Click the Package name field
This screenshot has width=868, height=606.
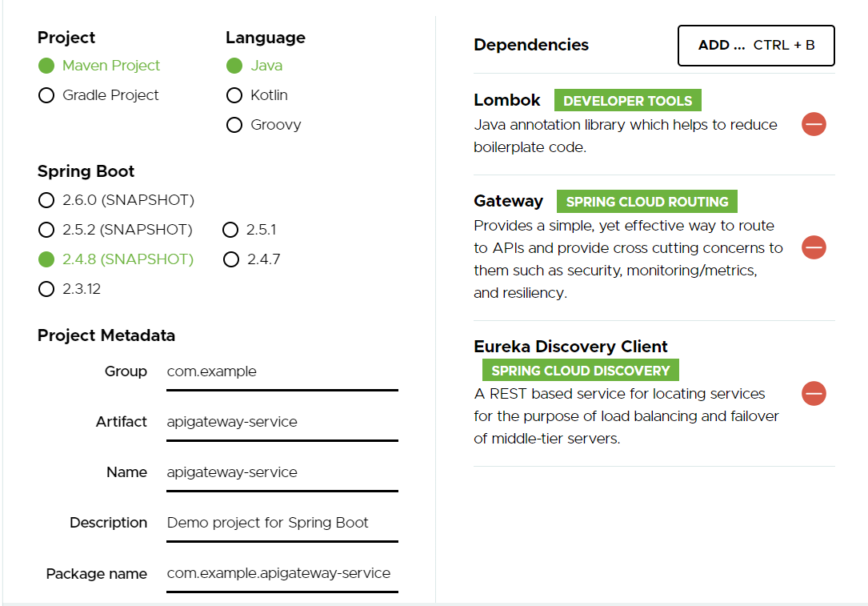click(282, 573)
